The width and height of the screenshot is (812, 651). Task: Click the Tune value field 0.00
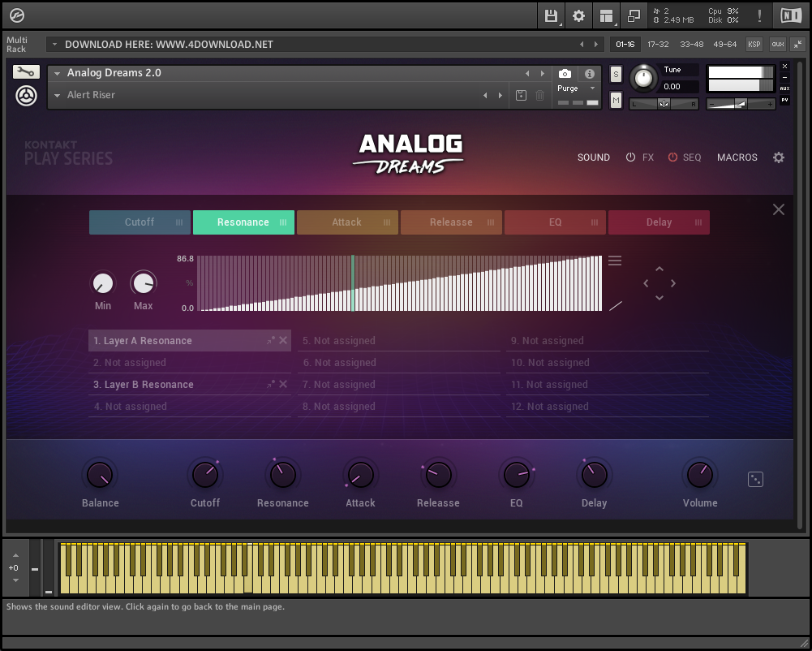tap(680, 87)
